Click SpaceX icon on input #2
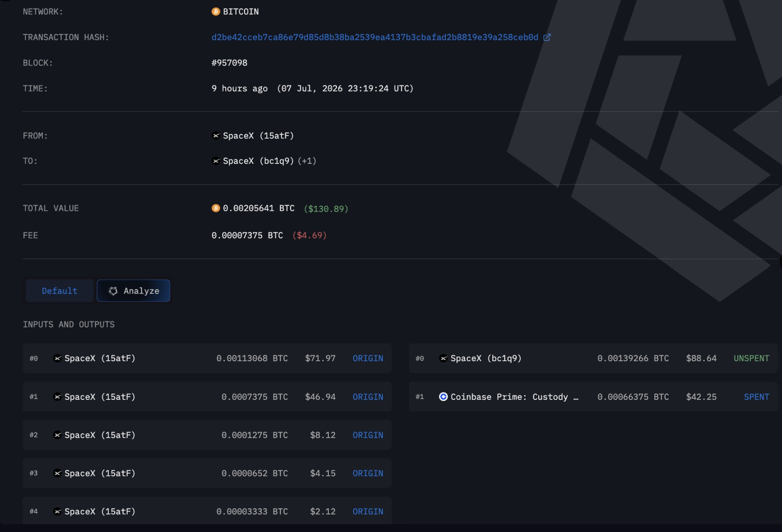The width and height of the screenshot is (782, 532). (x=58, y=435)
